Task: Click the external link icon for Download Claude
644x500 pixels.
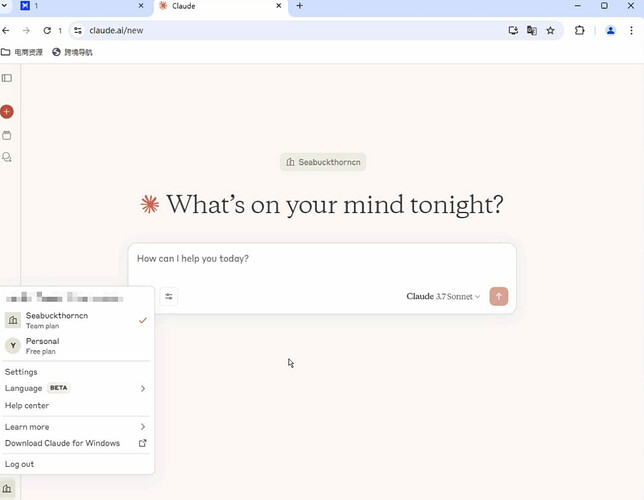Action: pos(143,443)
